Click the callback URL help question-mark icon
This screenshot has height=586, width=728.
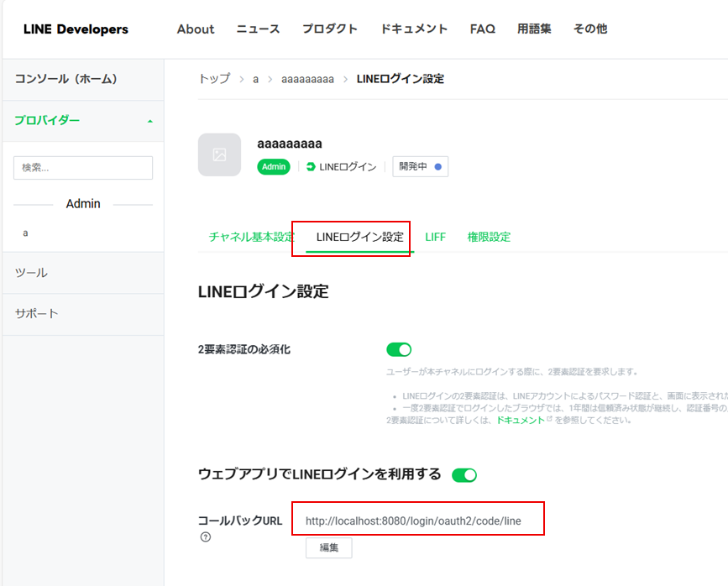click(x=206, y=536)
